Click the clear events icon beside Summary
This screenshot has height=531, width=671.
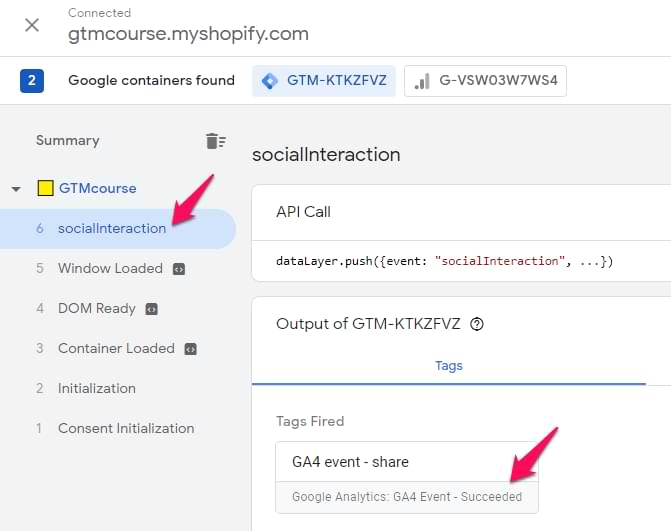point(215,141)
